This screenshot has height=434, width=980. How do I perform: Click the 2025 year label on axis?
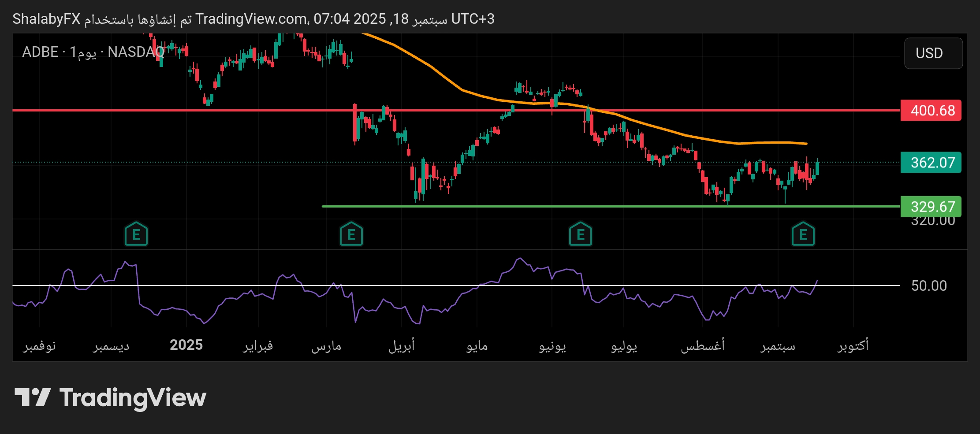coord(186,345)
